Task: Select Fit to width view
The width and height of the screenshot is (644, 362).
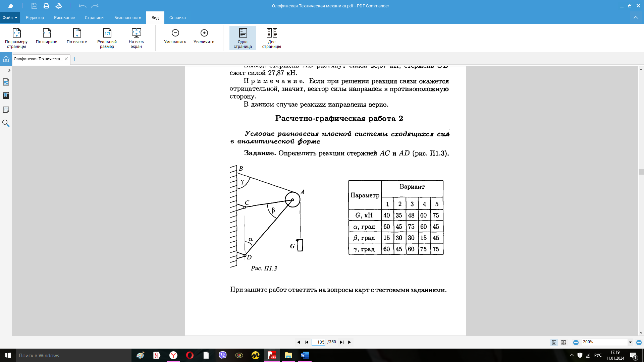Action: tap(47, 33)
